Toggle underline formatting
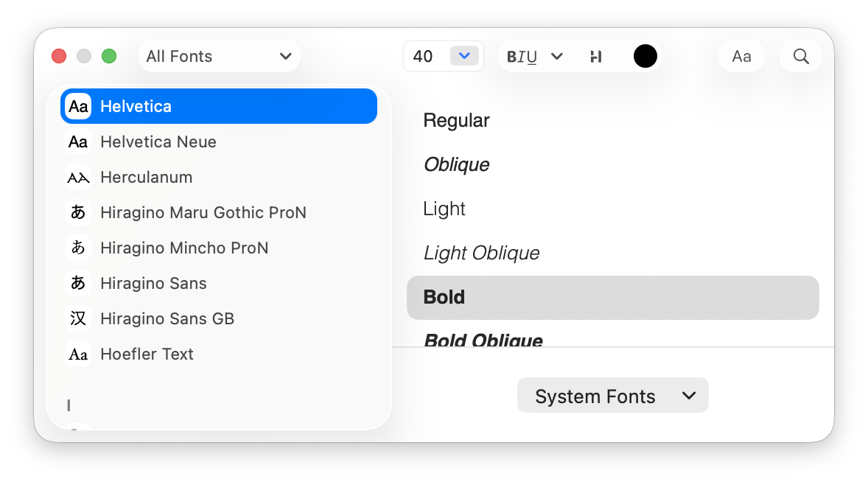This screenshot has height=482, width=868. (x=533, y=56)
